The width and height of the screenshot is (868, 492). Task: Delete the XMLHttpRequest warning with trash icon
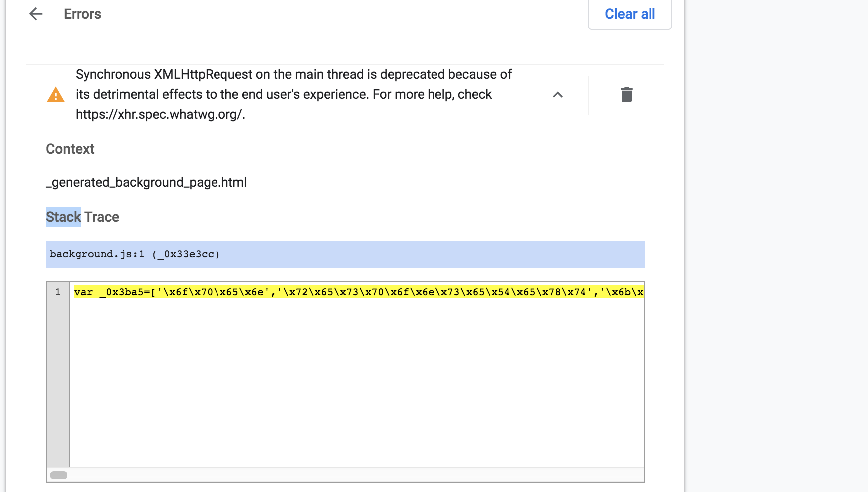[x=626, y=95]
